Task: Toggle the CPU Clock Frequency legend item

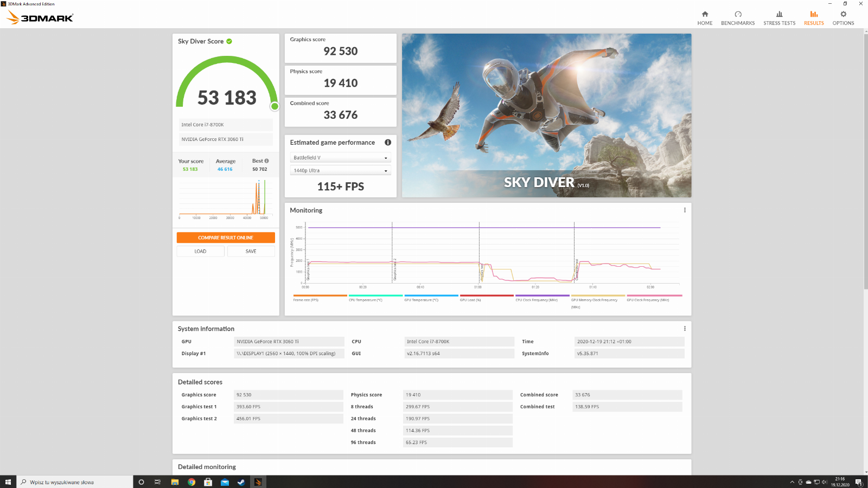Action: pyautogui.click(x=542, y=298)
